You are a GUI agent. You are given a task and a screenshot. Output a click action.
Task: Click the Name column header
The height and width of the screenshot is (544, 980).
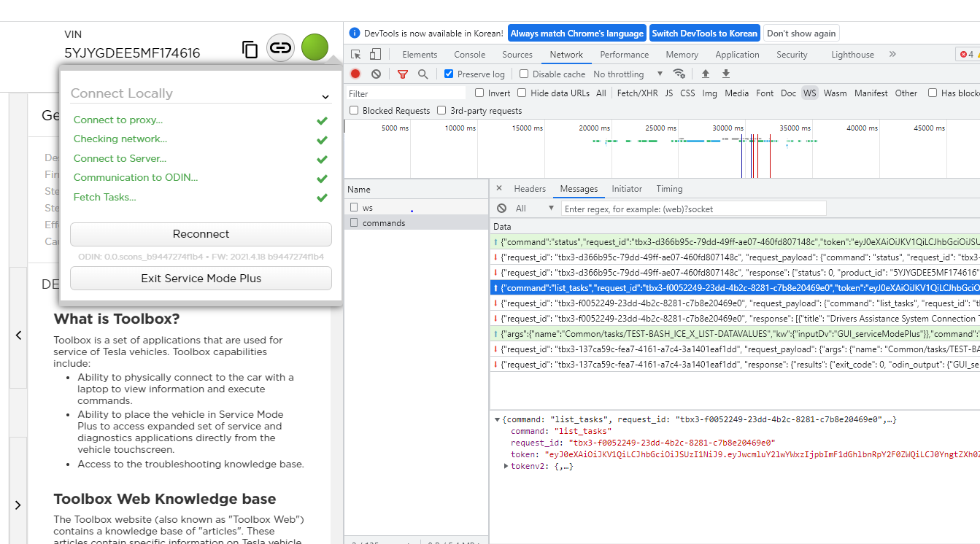pos(416,189)
